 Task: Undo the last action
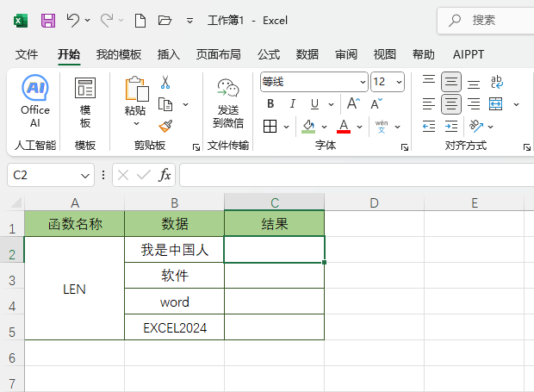(x=73, y=21)
